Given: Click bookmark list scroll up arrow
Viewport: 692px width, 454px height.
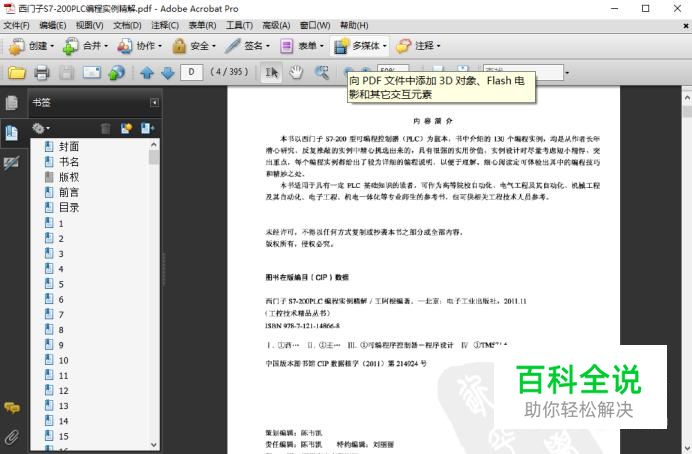Looking at the screenshot, I should click(154, 145).
